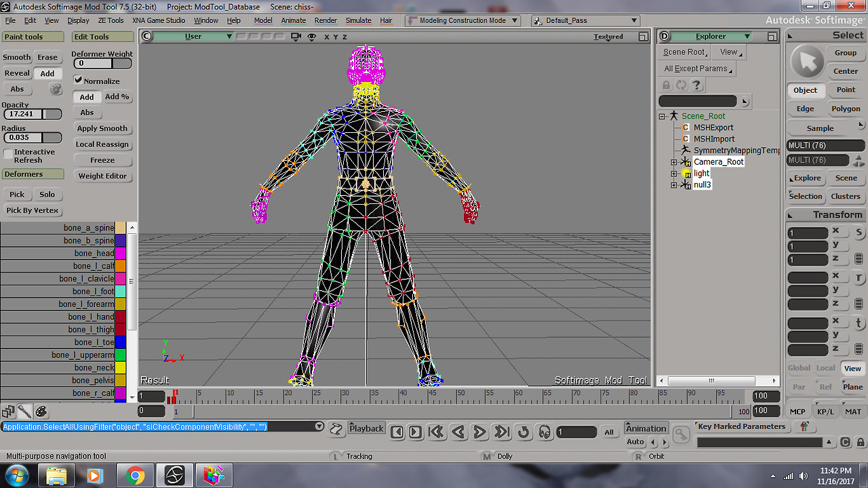Open the Display menu

pos(78,20)
